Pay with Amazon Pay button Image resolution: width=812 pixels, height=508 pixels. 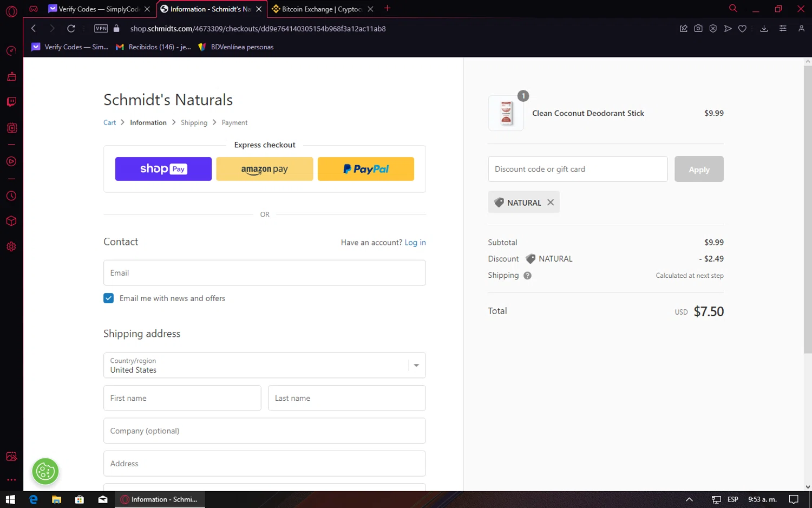coord(265,169)
